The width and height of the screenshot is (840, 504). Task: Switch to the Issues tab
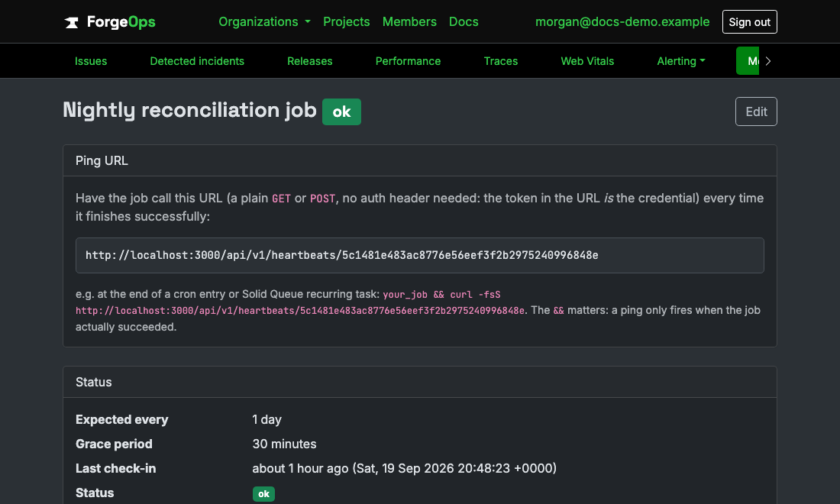(91, 61)
